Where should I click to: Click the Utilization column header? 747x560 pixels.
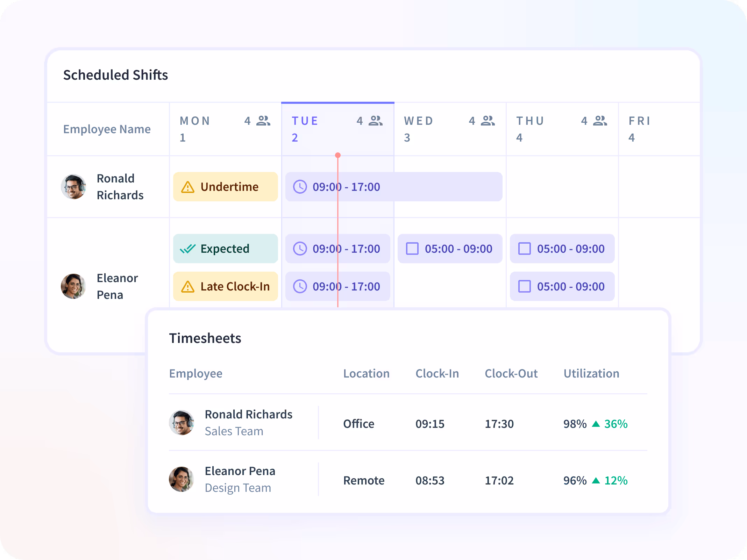tap(591, 373)
